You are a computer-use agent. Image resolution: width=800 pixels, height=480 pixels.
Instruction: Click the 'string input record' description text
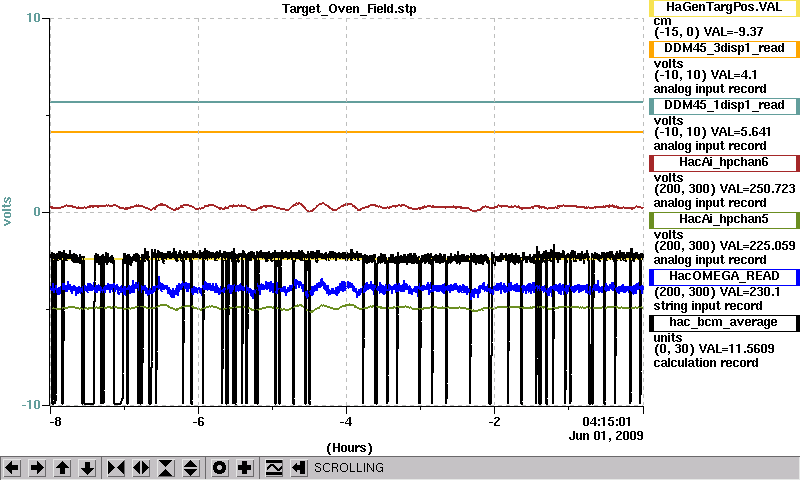pos(708,306)
